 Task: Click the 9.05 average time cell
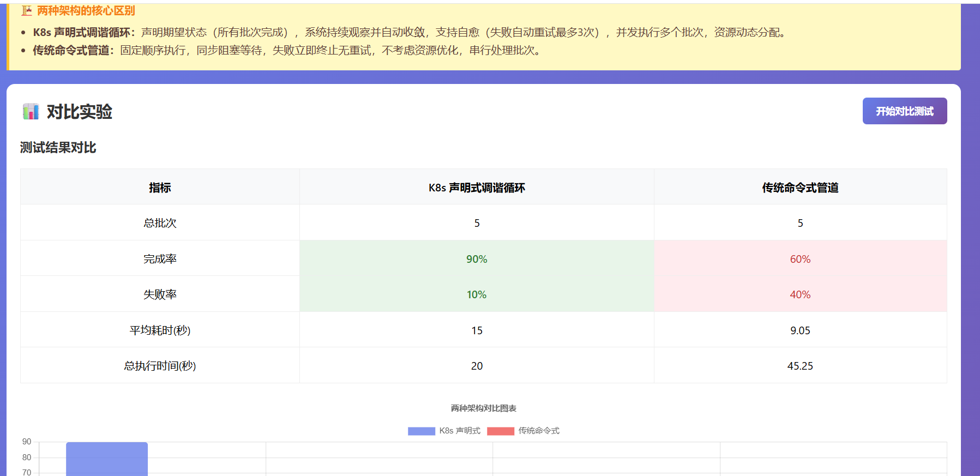tap(800, 330)
